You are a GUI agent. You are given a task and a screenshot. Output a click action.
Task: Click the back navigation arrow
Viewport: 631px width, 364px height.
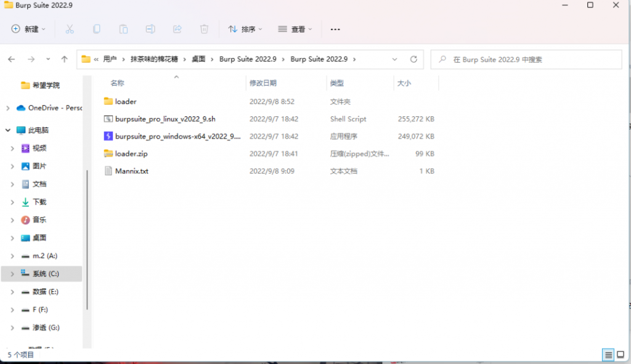[x=11, y=59]
